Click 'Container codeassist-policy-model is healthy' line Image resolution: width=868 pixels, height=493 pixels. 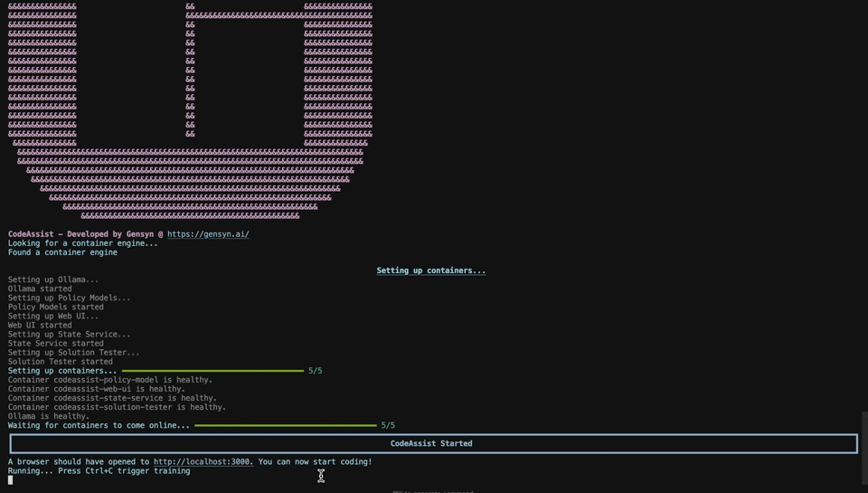pyautogui.click(x=110, y=380)
